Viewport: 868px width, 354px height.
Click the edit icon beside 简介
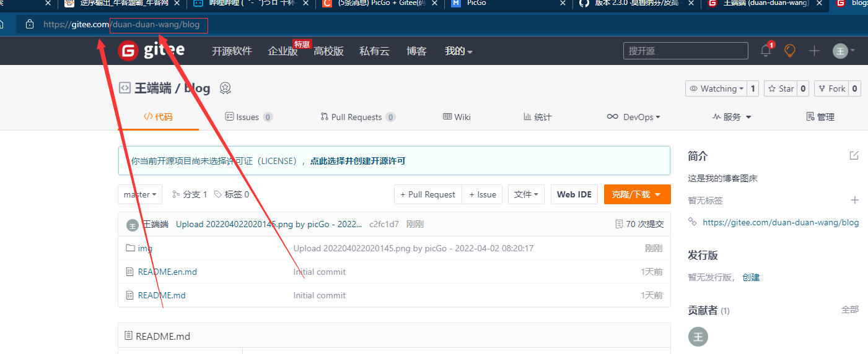854,155
